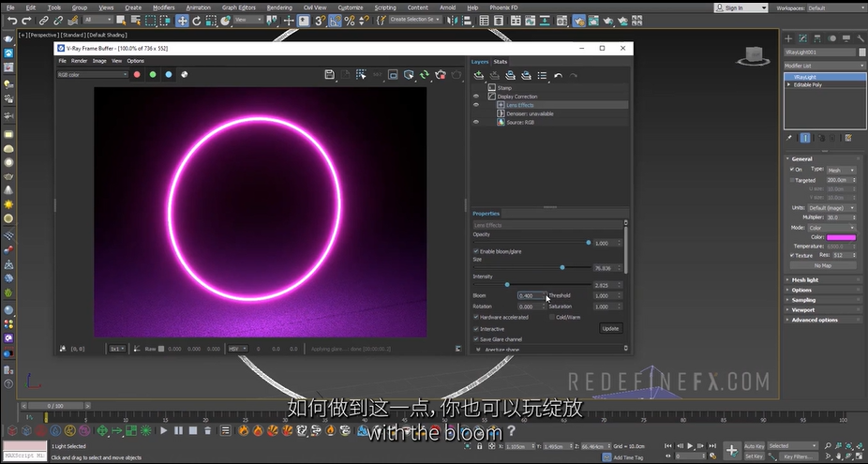Select the Select and Link tool
Image resolution: width=868 pixels, height=464 pixels.
click(43, 21)
